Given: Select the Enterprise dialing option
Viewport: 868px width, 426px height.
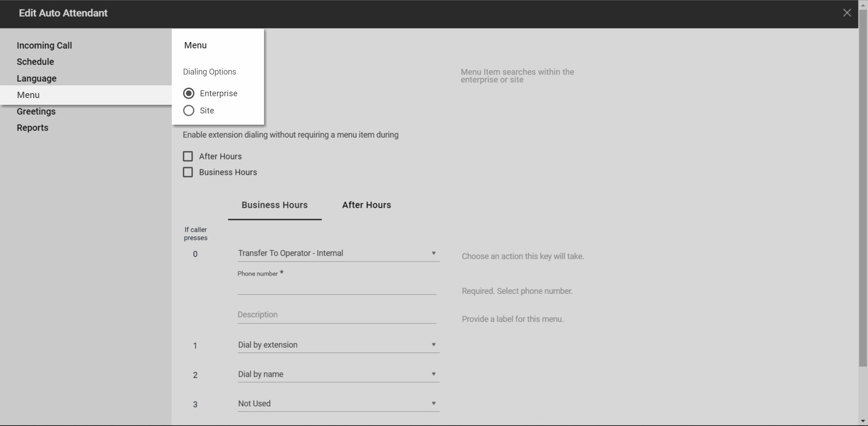Looking at the screenshot, I should tap(189, 93).
